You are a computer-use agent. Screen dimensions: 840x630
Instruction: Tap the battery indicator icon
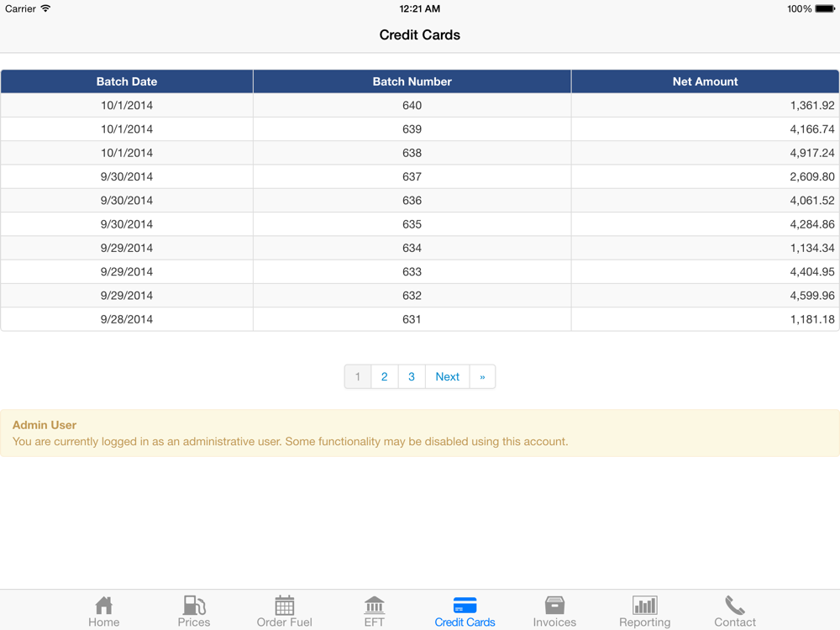click(x=825, y=8)
